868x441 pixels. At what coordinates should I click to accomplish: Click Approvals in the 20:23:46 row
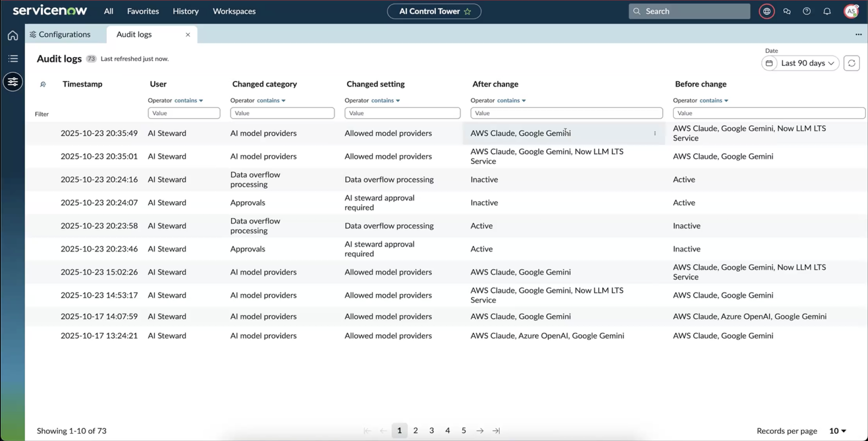(248, 249)
